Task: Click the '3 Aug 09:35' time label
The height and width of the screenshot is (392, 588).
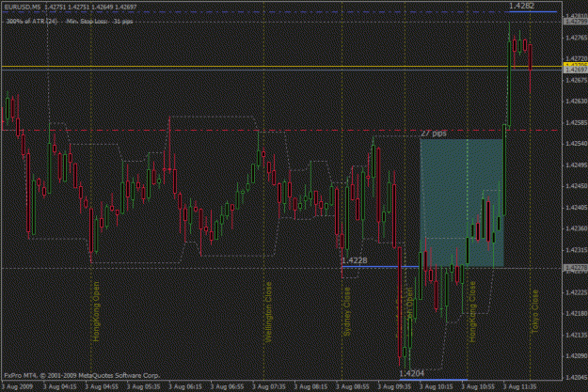Action: coord(394,386)
